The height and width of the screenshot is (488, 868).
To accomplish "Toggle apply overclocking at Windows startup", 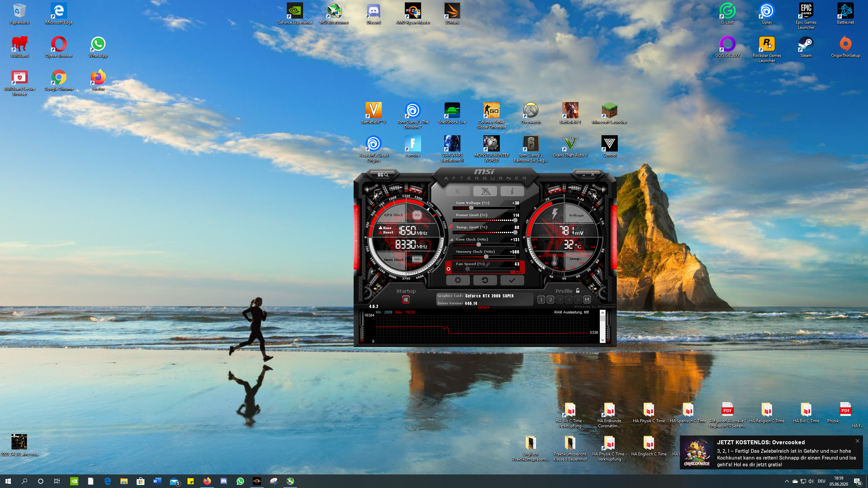I will tap(406, 300).
